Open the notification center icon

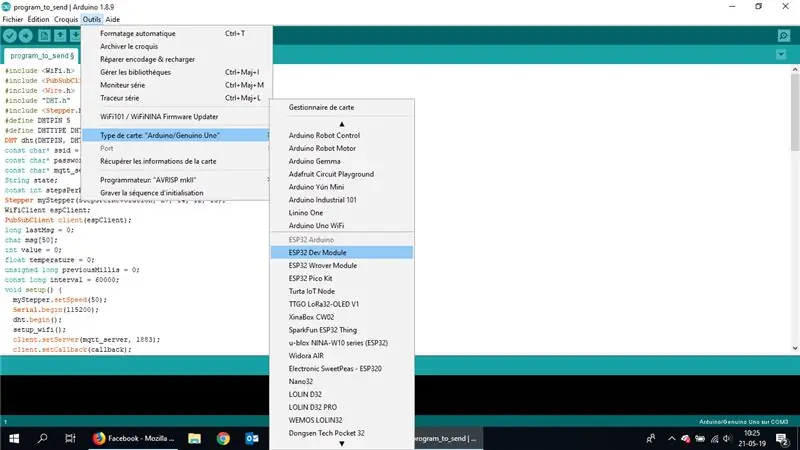pyautogui.click(x=782, y=438)
